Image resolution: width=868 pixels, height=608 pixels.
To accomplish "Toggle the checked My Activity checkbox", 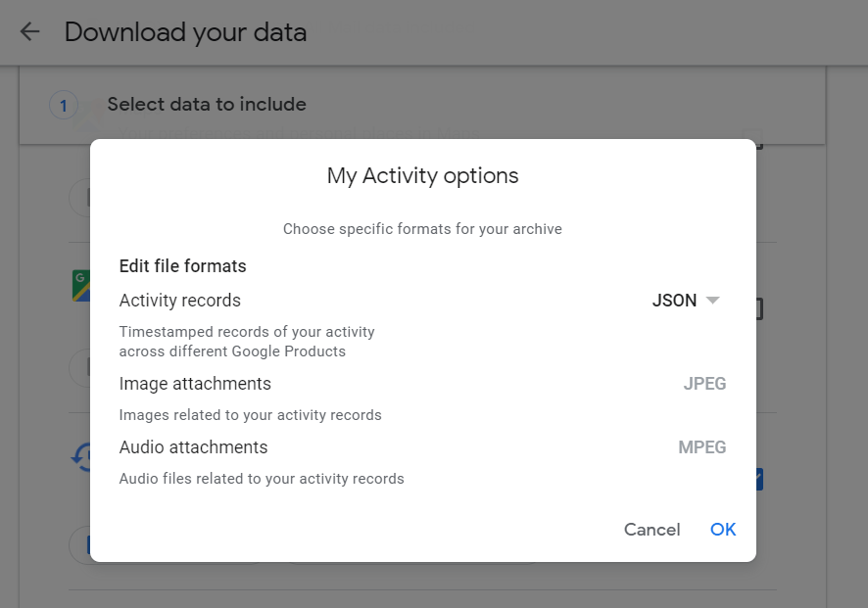I will [759, 480].
